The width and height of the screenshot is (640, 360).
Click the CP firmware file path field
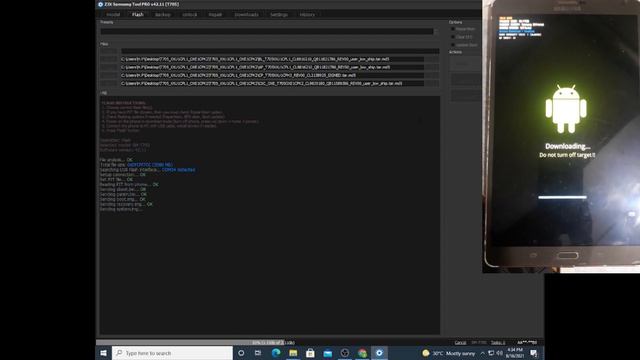point(272,76)
